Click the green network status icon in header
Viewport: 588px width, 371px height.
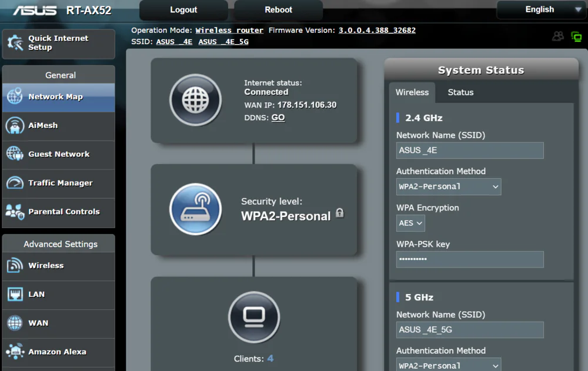(576, 36)
